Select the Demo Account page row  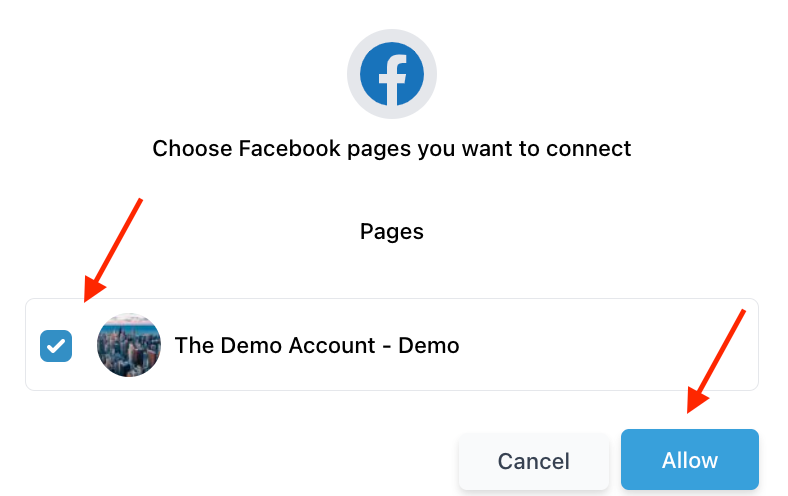click(392, 345)
